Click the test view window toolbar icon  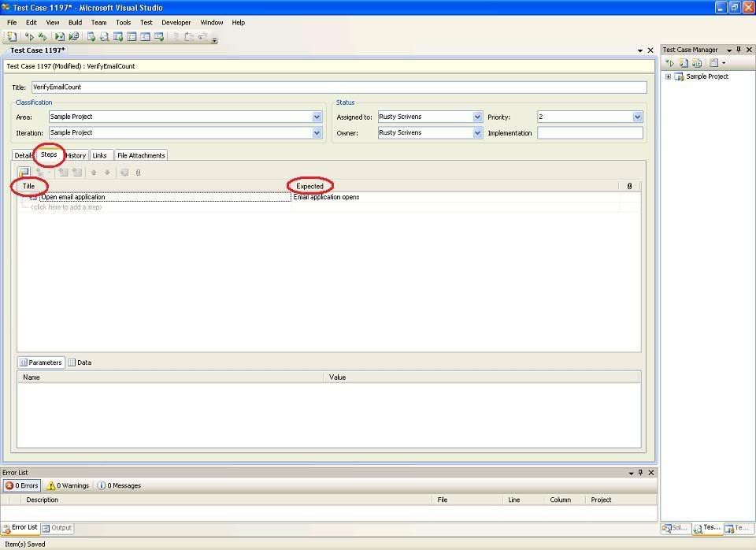pos(91,37)
